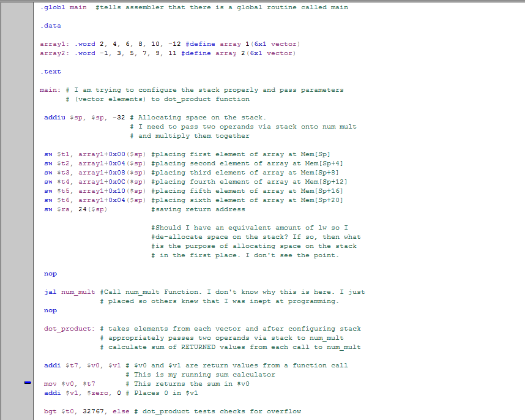Select the sw $ra, 24($sp) instruction
The width and height of the screenshot is (525, 420).
pyautogui.click(x=72, y=209)
